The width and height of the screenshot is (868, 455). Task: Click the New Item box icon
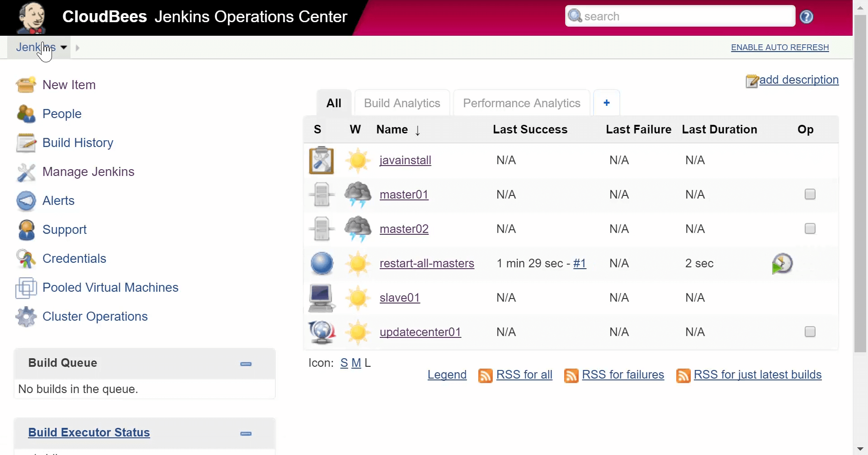click(26, 85)
